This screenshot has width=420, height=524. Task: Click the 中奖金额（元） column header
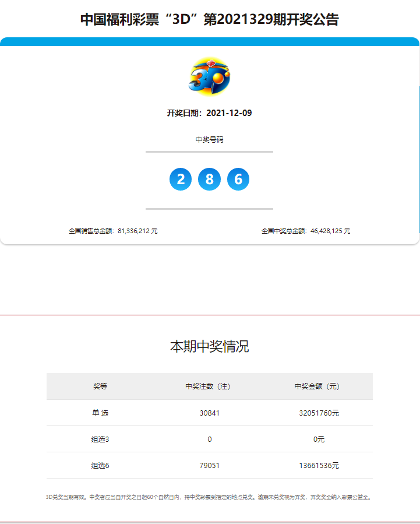(319, 386)
